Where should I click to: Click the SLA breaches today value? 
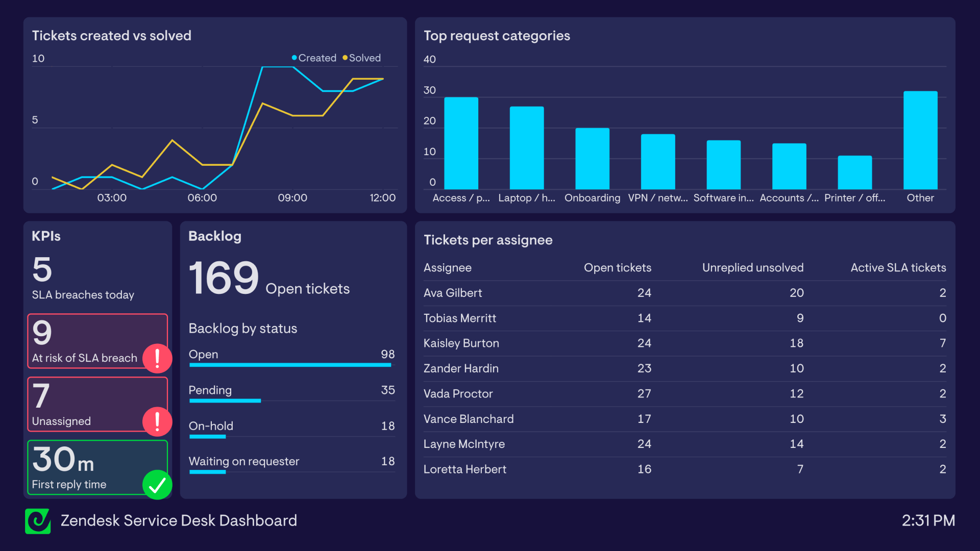click(42, 269)
